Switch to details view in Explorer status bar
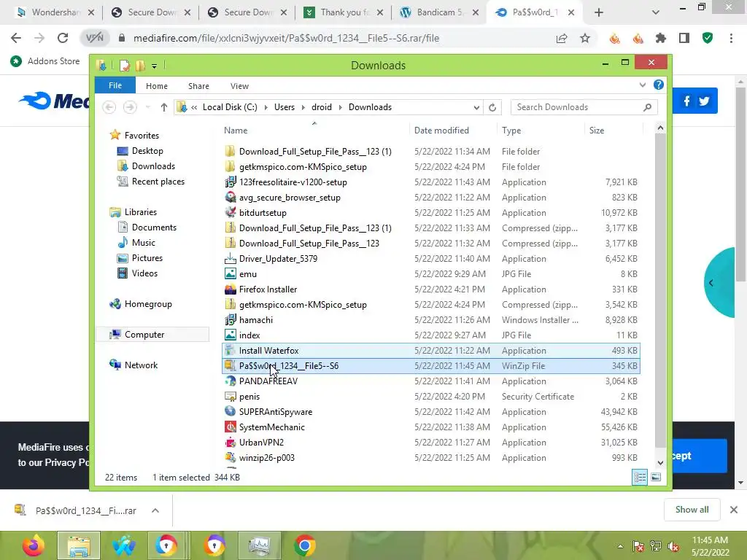Image resolution: width=747 pixels, height=560 pixels. coord(640,477)
